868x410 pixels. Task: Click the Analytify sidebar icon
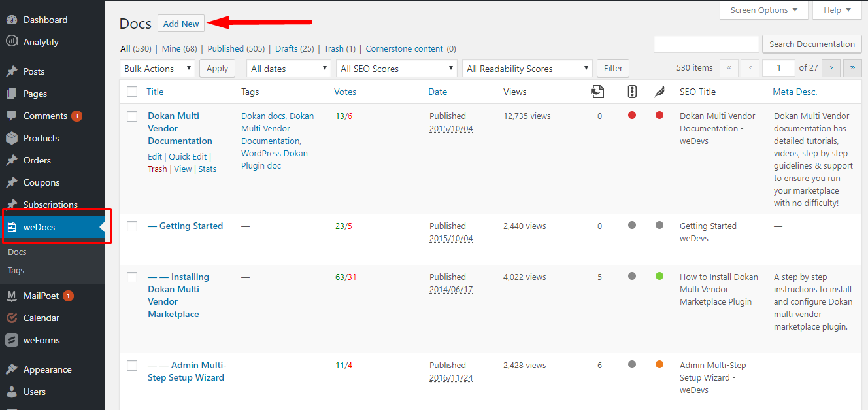click(x=12, y=42)
